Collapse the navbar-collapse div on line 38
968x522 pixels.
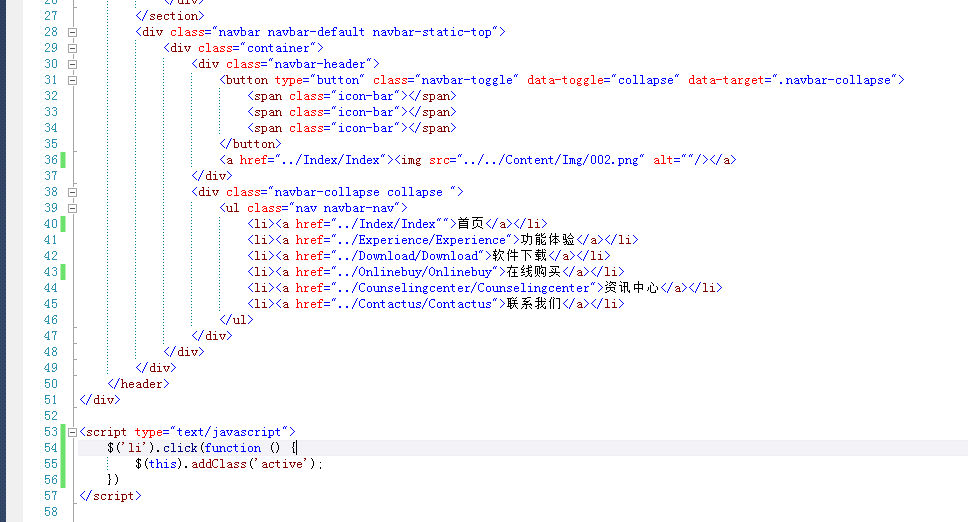click(72, 193)
